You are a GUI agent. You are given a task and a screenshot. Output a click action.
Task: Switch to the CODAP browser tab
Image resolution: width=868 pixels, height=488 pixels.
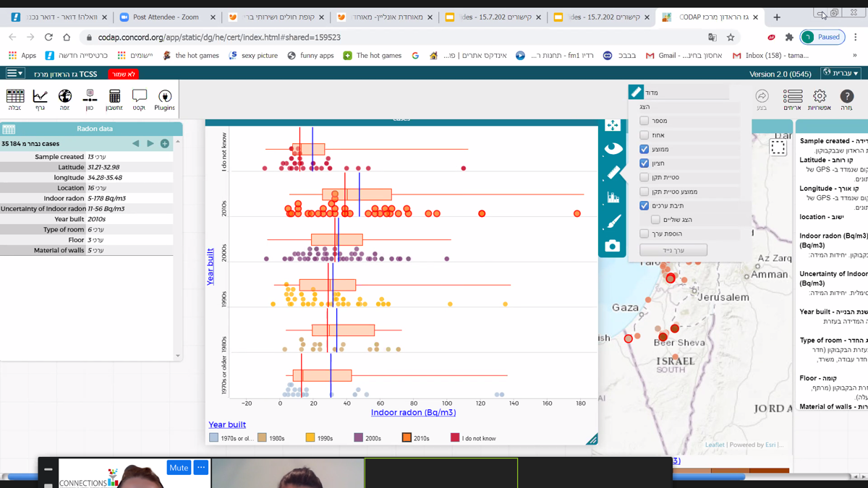(707, 17)
